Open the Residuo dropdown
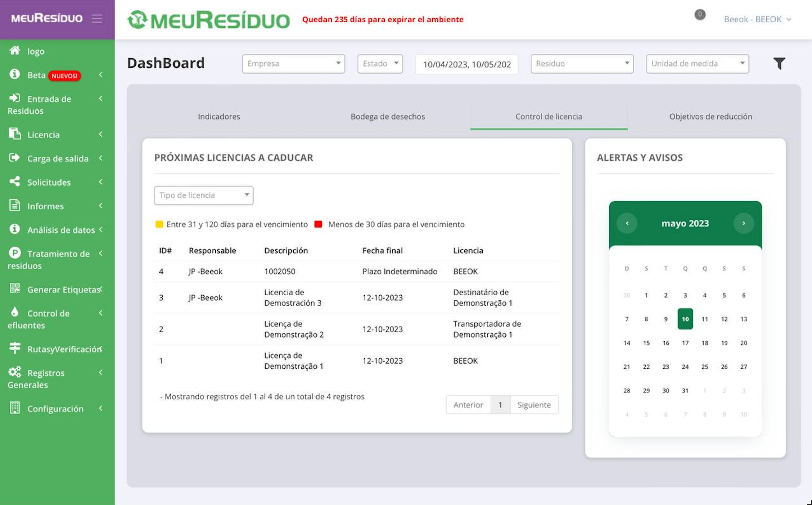 click(x=582, y=64)
